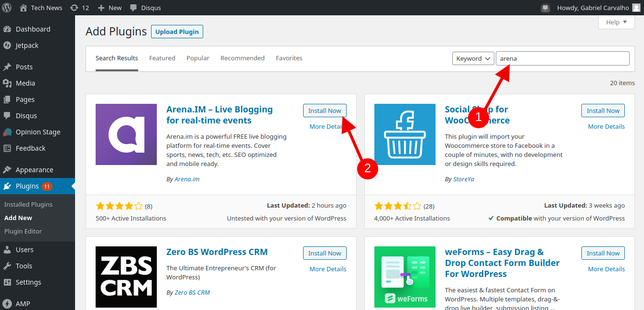Open the admin bar notifications icon

point(545,8)
